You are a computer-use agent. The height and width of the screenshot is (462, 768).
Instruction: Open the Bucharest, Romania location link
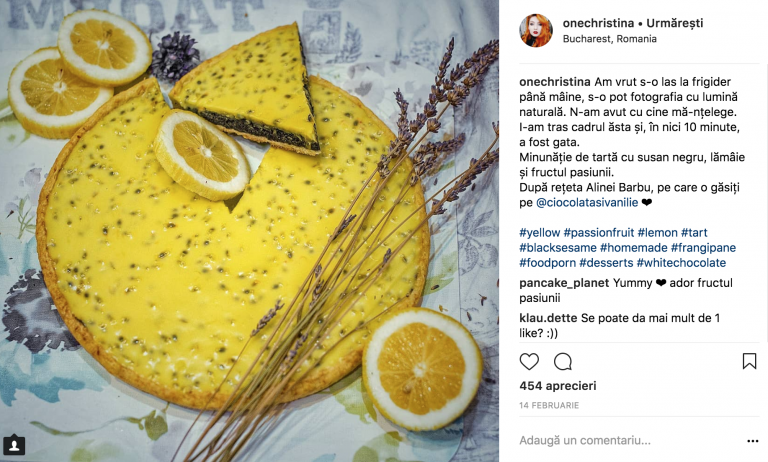point(609,39)
